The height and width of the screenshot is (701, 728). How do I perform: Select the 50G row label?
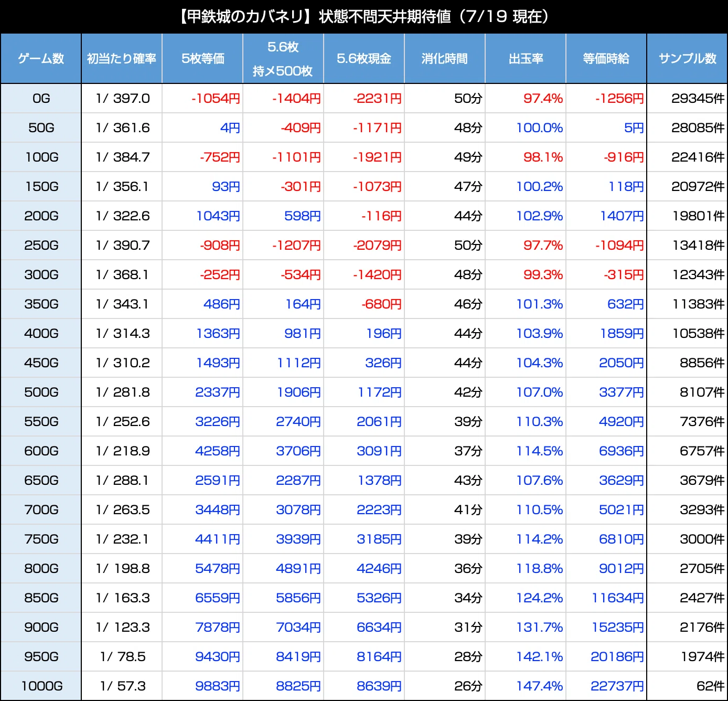tap(41, 128)
